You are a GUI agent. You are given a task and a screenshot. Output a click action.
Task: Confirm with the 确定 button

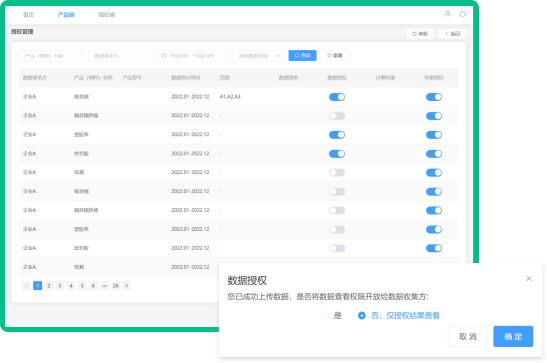click(x=513, y=336)
